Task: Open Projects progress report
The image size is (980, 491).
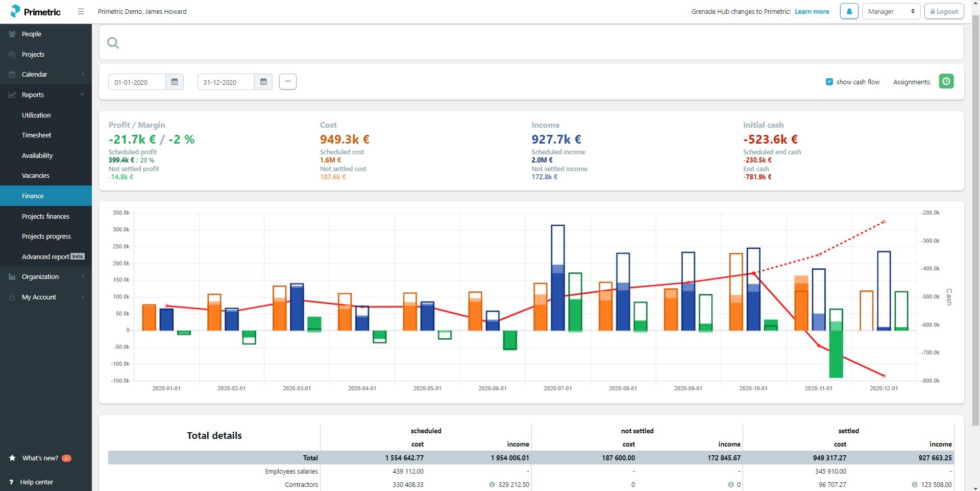Action: (x=46, y=236)
